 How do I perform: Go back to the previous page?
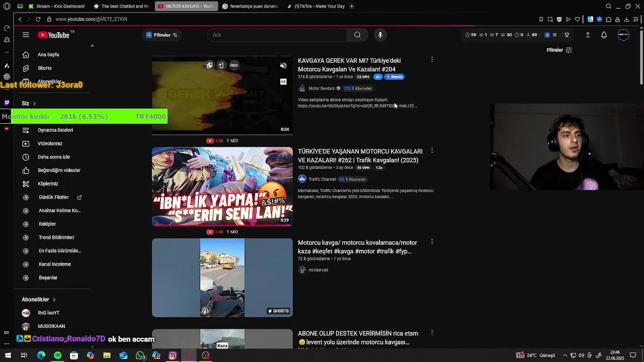20,19
